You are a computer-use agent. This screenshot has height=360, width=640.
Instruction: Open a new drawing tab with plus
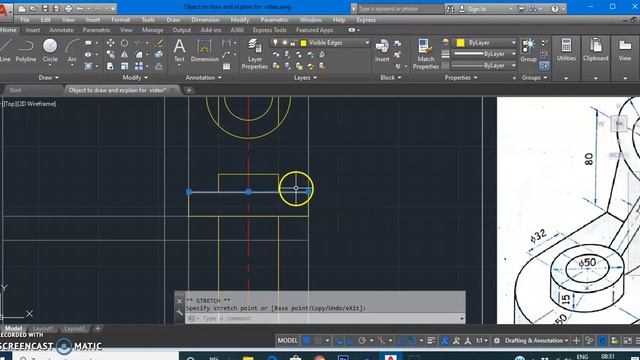pos(189,90)
